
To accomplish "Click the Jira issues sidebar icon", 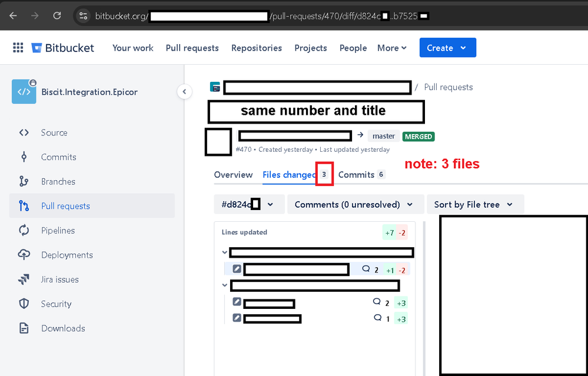I will (x=24, y=279).
